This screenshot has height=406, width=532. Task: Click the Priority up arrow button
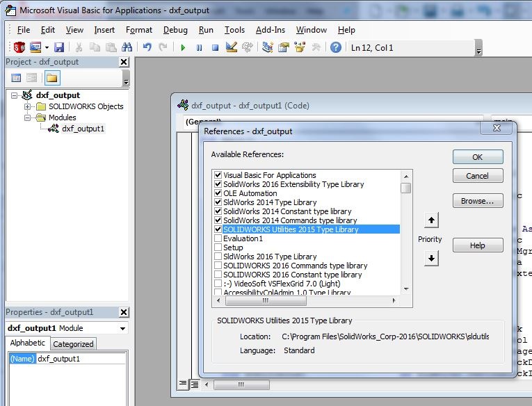tap(431, 220)
